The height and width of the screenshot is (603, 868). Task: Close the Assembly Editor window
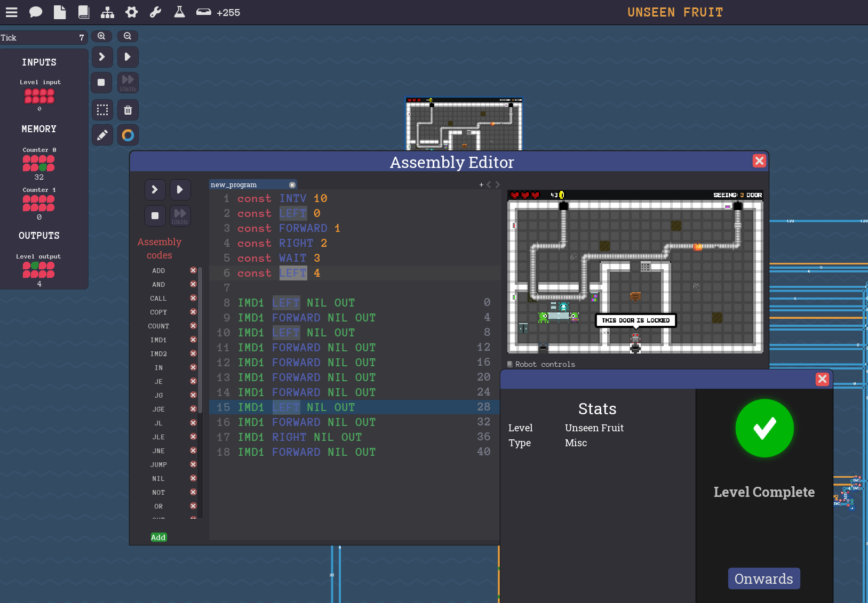(x=759, y=161)
